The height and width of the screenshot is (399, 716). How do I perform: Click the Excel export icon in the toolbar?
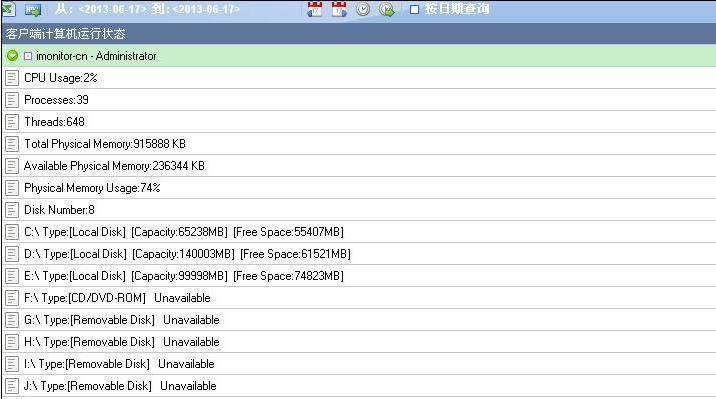[8, 9]
